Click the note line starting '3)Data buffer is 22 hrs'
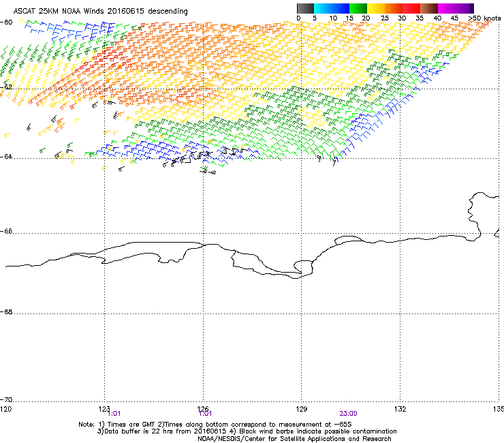This screenshot has height=443, width=504. click(x=247, y=431)
